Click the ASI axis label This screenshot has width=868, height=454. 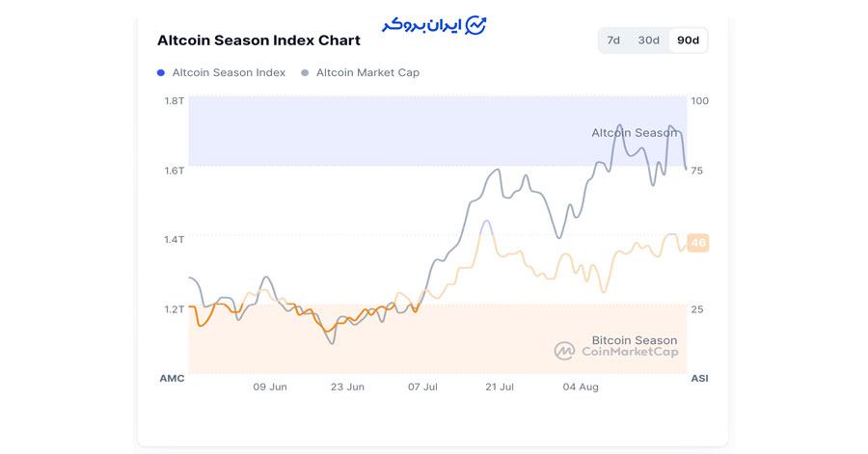pyautogui.click(x=699, y=379)
